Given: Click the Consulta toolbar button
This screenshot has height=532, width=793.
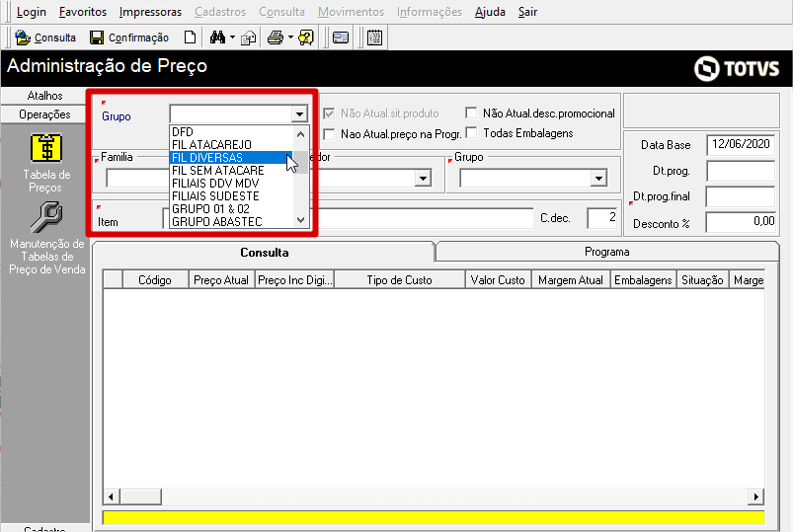Looking at the screenshot, I should [x=45, y=38].
